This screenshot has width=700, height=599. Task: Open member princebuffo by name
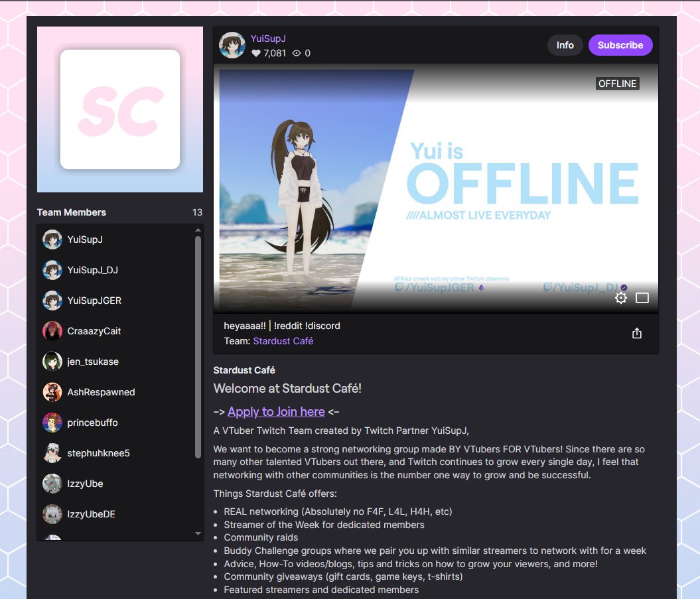pyautogui.click(x=92, y=423)
